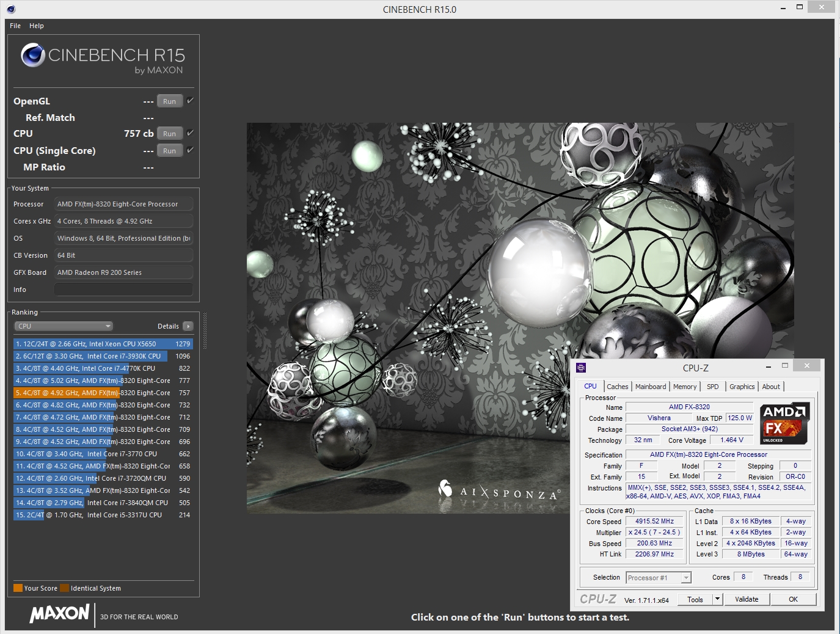Viewport: 840px width, 634px height.
Task: Open the SPD tab in CPU-Z
Action: click(x=713, y=387)
